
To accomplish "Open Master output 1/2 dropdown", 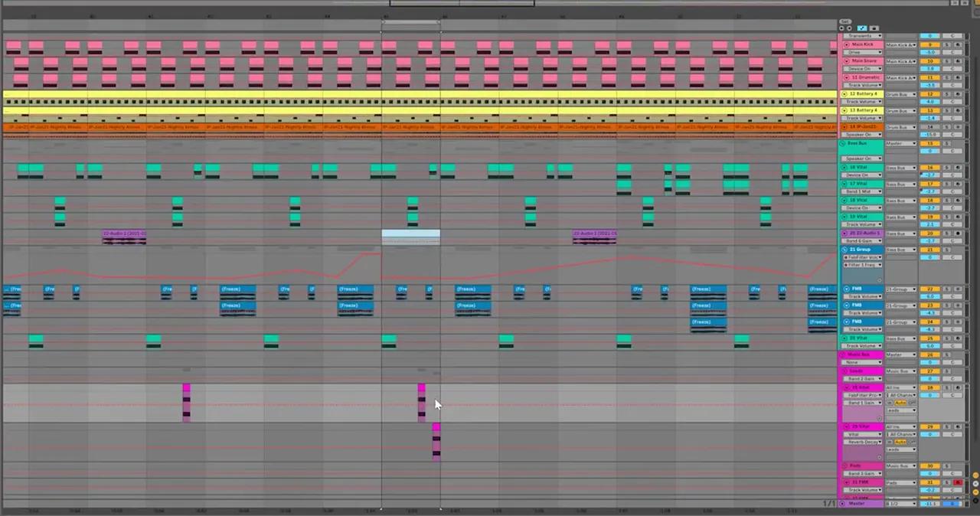I will click(901, 504).
